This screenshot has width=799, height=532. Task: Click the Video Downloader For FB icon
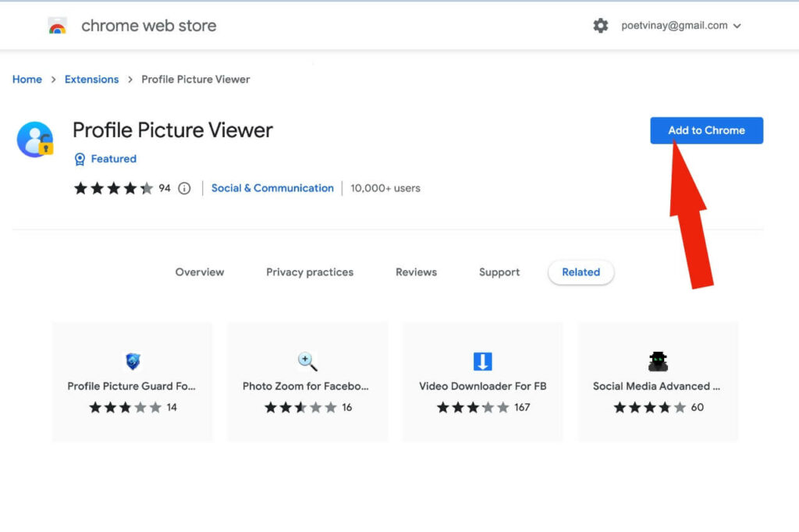(482, 361)
